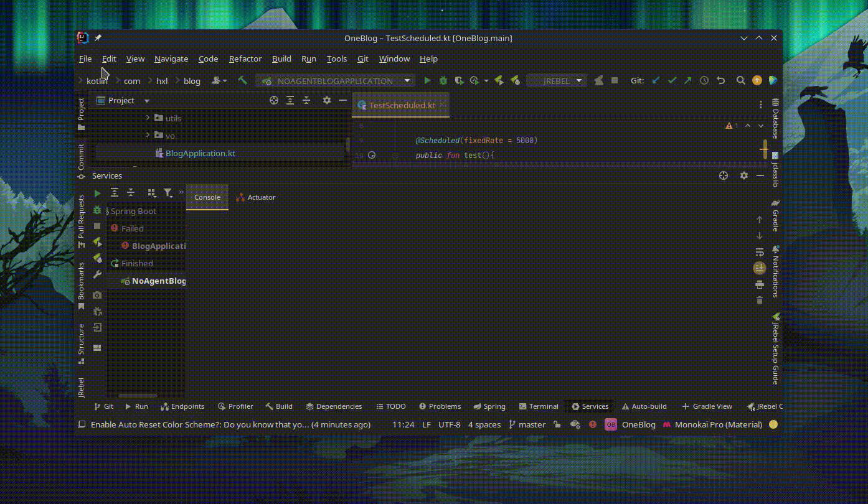
Task: Open the JREBEL dropdown in toolbar
Action: (x=556, y=80)
